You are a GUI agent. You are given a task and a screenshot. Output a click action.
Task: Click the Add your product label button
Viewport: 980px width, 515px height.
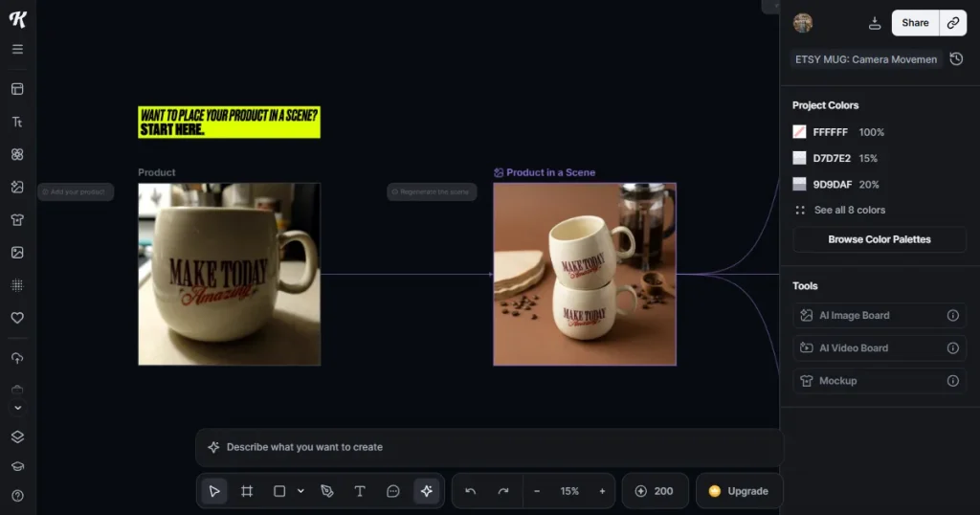[x=76, y=191]
